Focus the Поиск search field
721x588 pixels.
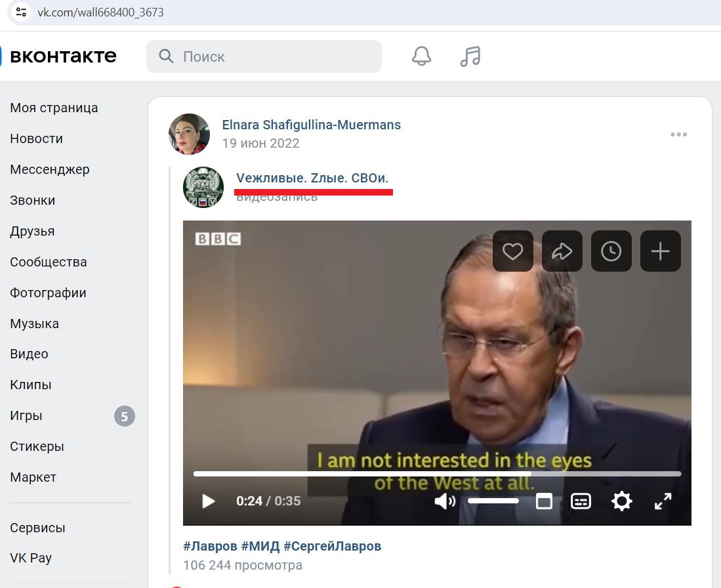click(x=264, y=56)
